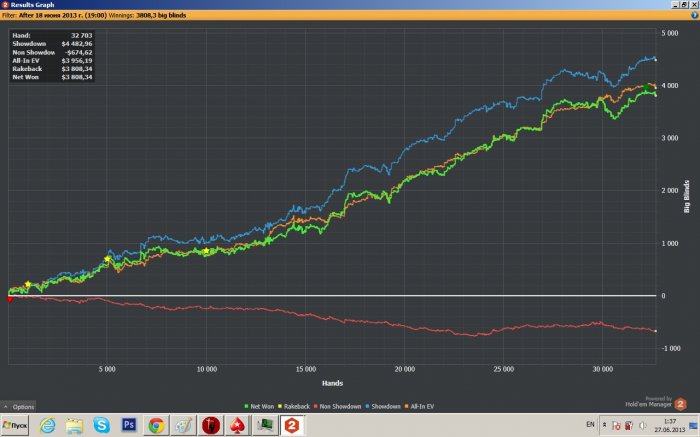Open the green monitor taskbar app
Image resolution: width=700 pixels, height=437 pixels.
pyautogui.click(x=265, y=425)
